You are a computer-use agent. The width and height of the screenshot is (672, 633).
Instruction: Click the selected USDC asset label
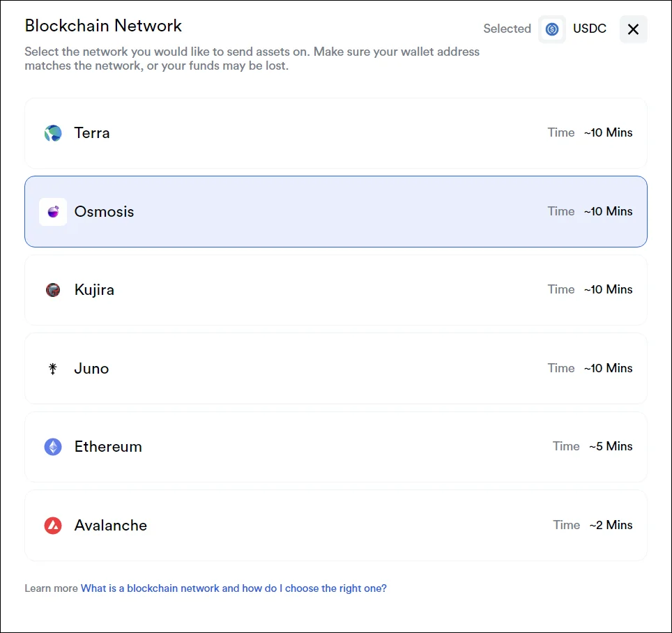[x=589, y=29]
